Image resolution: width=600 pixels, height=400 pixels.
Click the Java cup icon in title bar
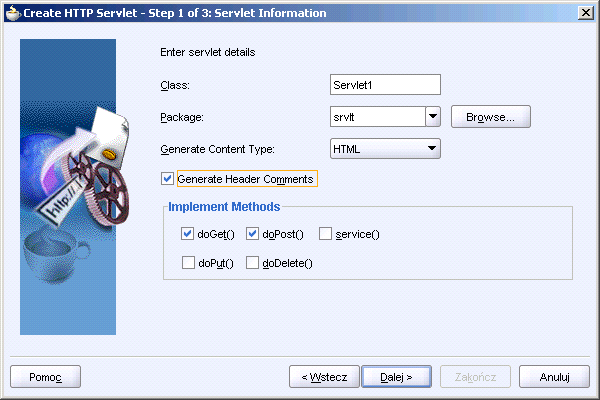13,13
